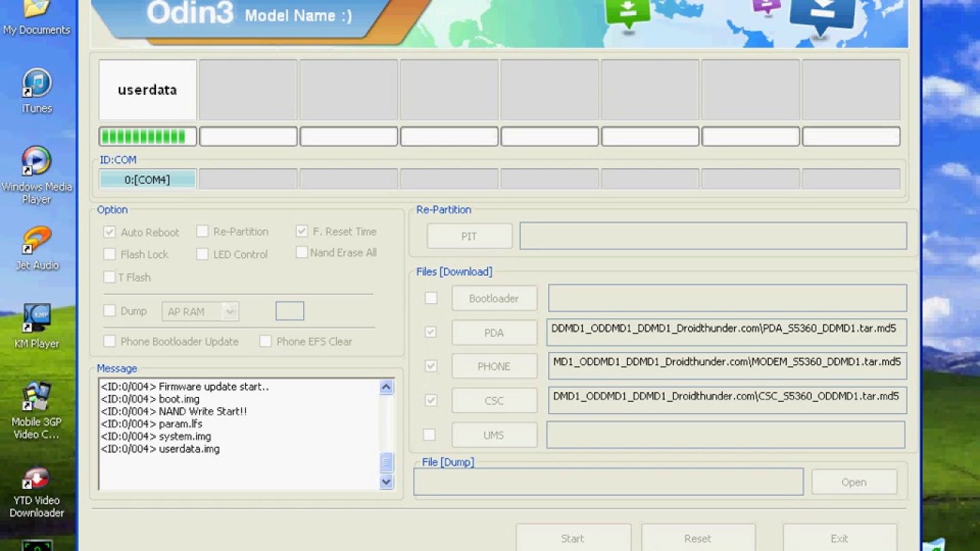Select the 'system.img' log line
The image size is (980, 551).
156,436
